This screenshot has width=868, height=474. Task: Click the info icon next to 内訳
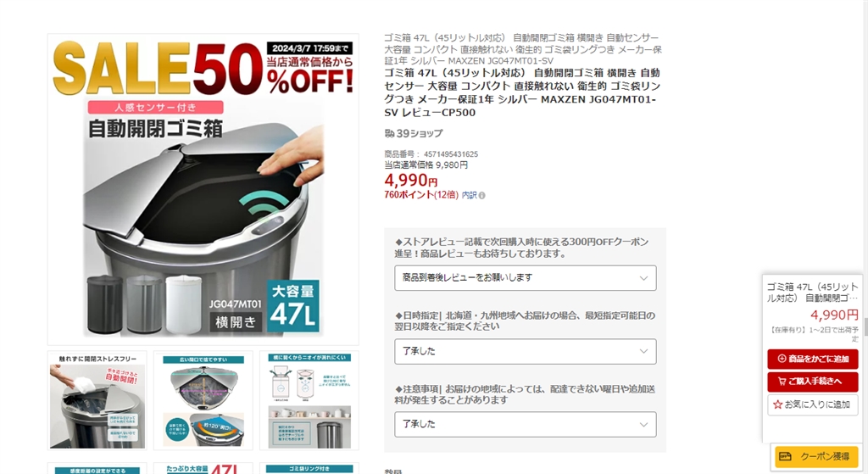(482, 196)
